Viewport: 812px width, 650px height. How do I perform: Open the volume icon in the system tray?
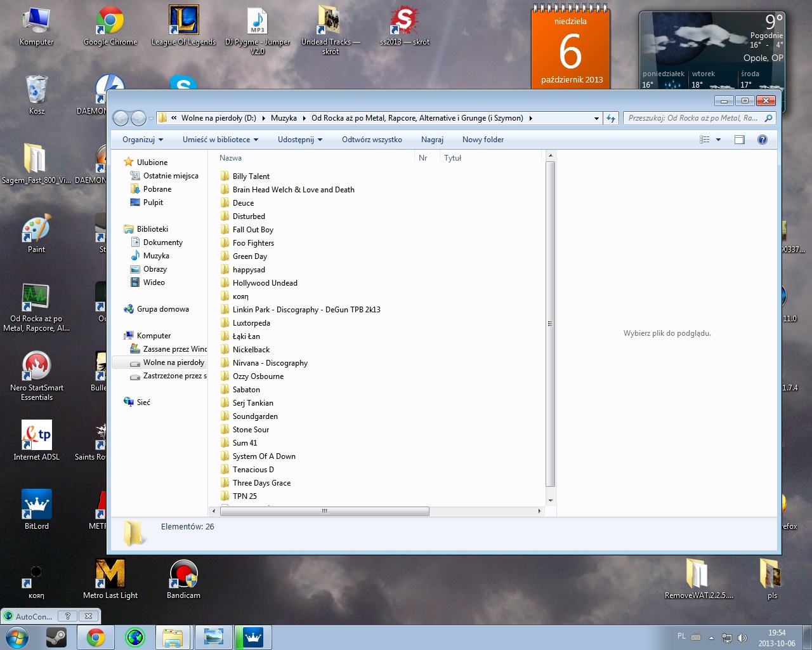pyautogui.click(x=742, y=638)
